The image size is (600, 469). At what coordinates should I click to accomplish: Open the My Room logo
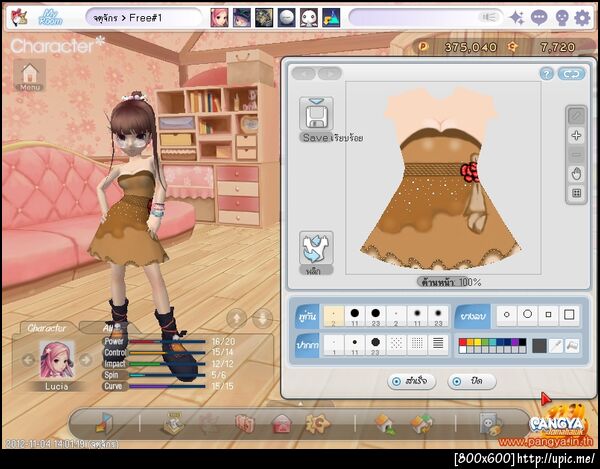[51, 18]
